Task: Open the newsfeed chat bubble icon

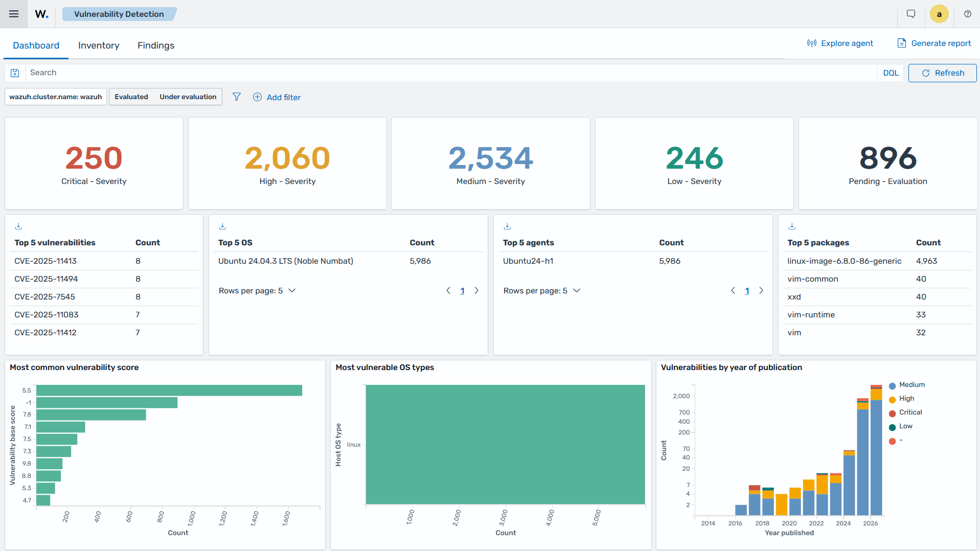Action: click(911, 14)
